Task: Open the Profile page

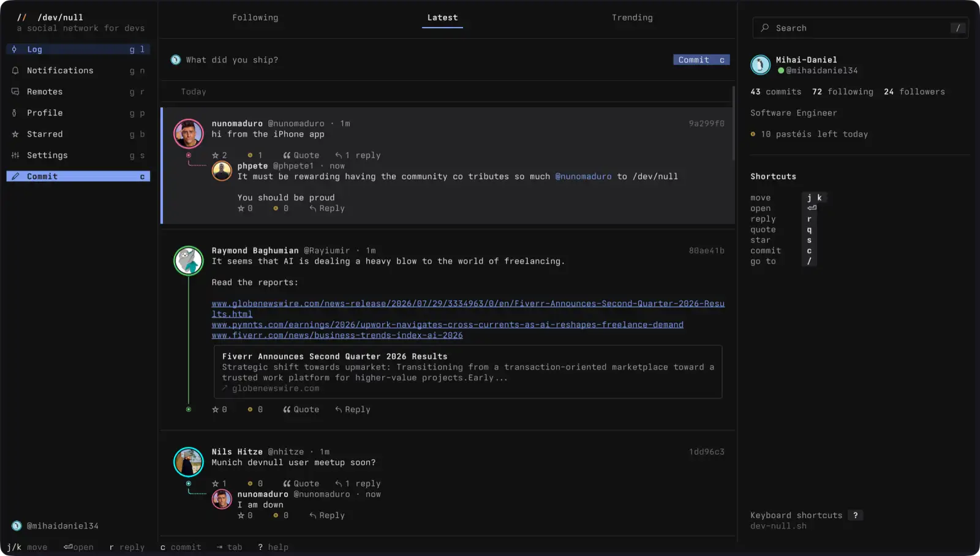Action: pos(78,113)
